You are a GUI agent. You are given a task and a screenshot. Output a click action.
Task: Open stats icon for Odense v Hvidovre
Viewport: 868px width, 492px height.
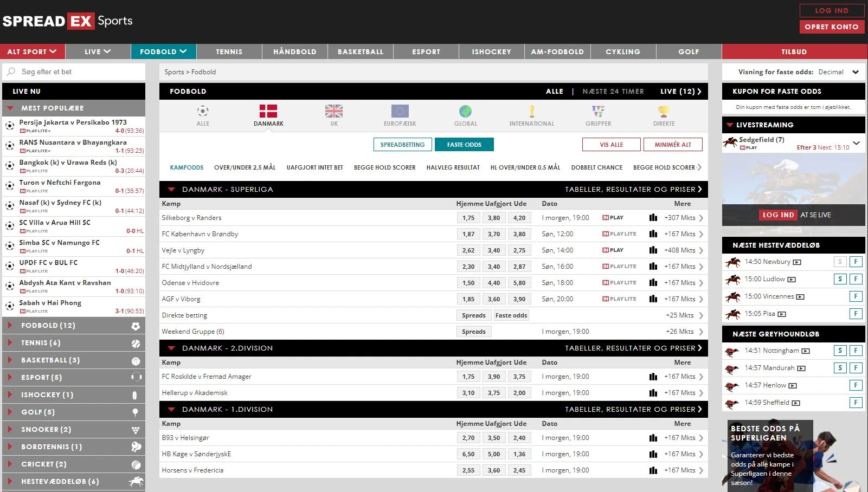653,283
